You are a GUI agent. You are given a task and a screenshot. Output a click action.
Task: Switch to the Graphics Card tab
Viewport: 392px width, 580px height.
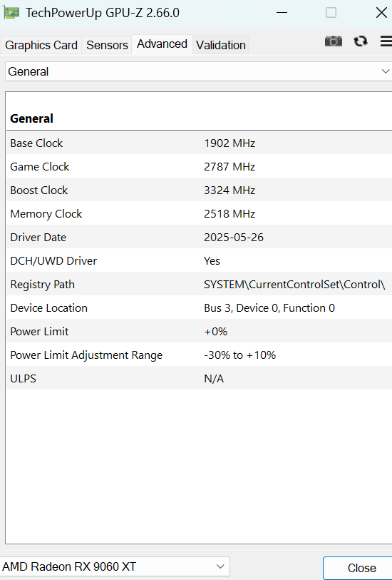click(x=41, y=45)
